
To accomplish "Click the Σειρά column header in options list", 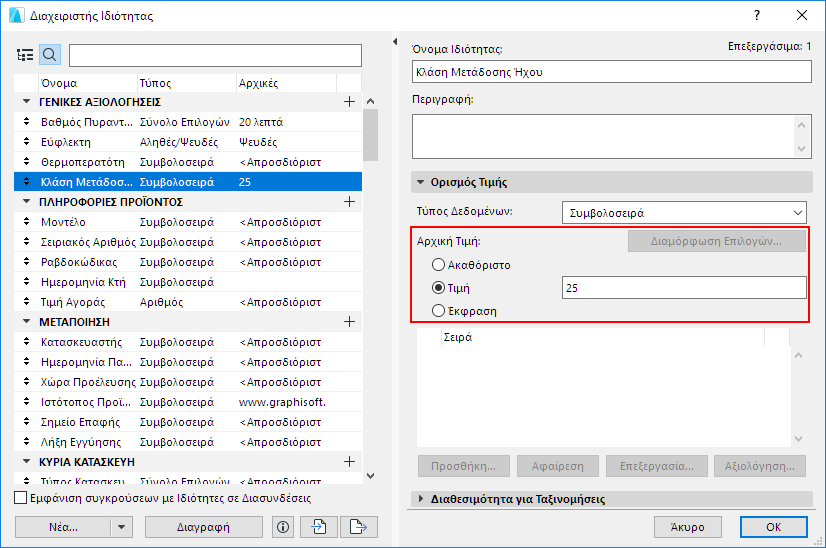I will [x=603, y=337].
